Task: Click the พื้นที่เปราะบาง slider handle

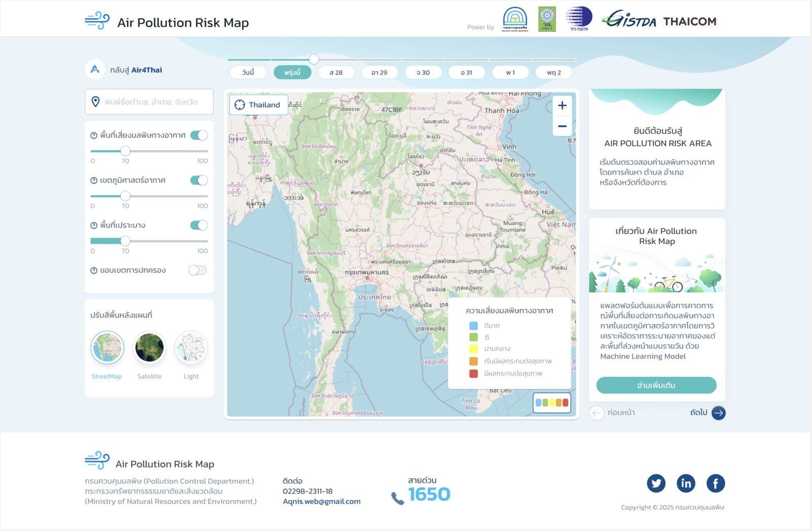Action: [125, 241]
